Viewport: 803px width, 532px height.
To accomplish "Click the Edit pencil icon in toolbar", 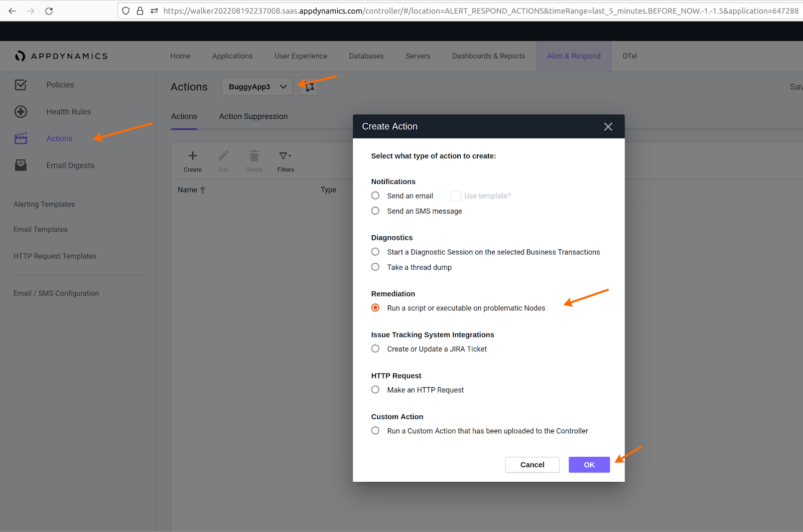I will coord(223,156).
